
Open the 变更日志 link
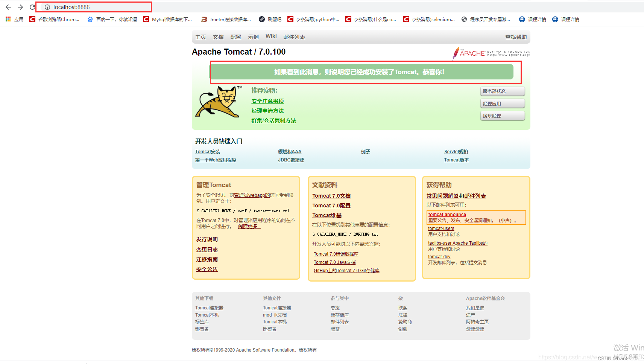(207, 250)
